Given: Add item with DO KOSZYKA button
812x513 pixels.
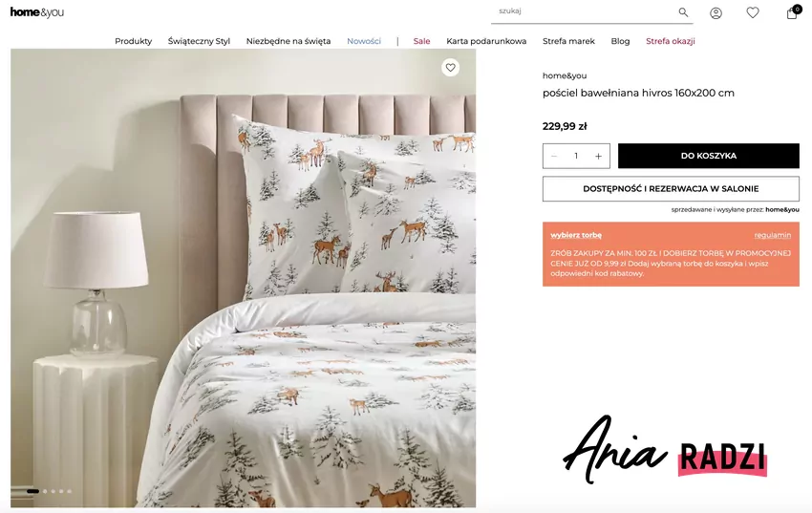Looking at the screenshot, I should 709,156.
